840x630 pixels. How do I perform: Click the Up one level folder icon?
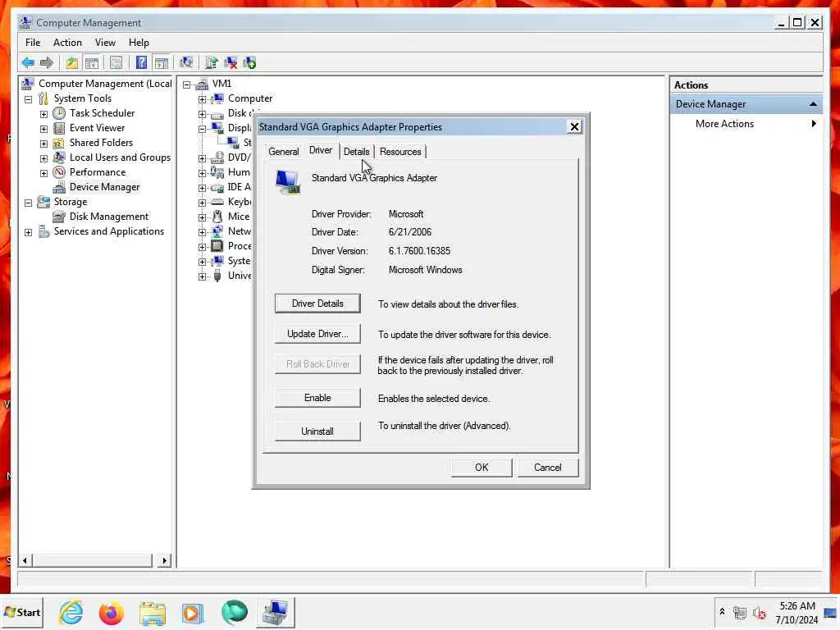pos(72,62)
